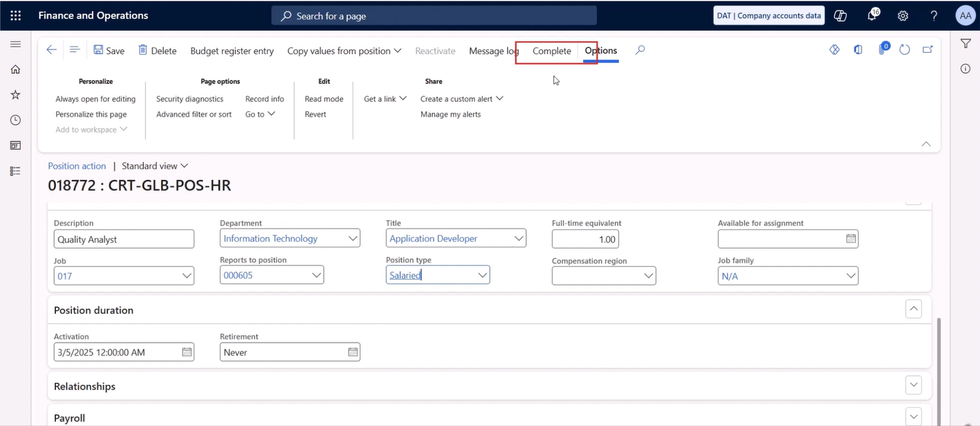The image size is (980, 426).
Task: Open the notifications bell
Action: tap(873, 15)
